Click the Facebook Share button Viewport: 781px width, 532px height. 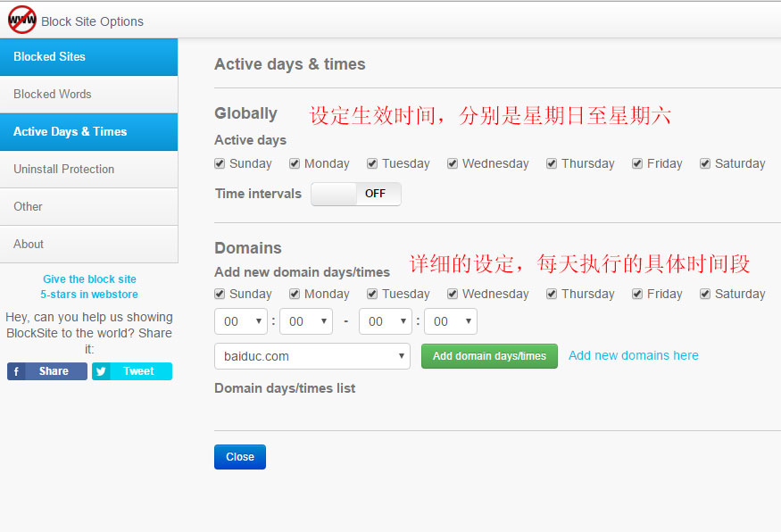(x=47, y=371)
